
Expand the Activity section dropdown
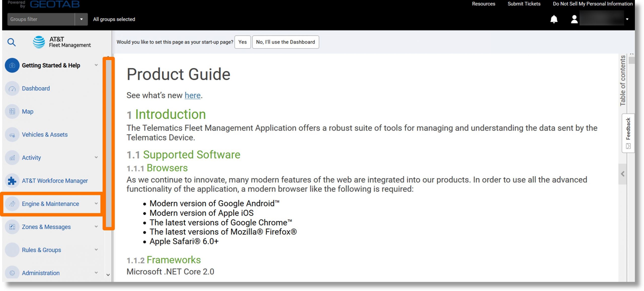tap(96, 158)
